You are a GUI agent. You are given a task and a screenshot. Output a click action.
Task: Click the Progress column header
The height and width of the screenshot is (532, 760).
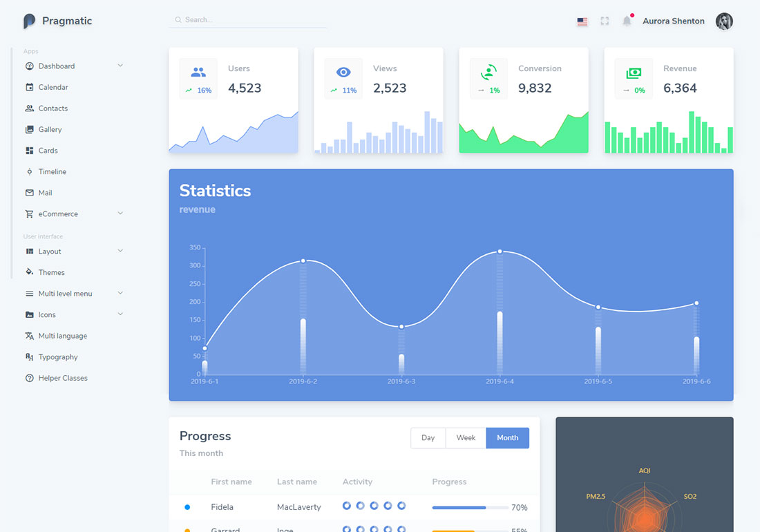449,482
